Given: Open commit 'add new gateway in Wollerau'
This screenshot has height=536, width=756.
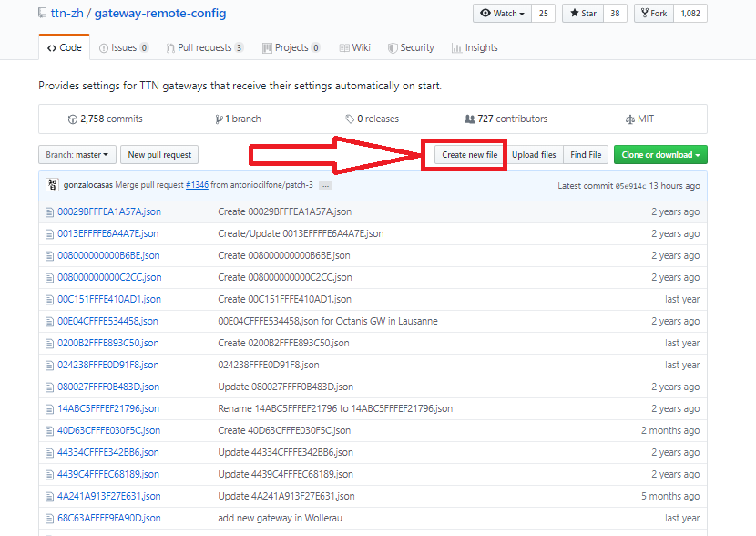Looking at the screenshot, I should (x=281, y=518).
